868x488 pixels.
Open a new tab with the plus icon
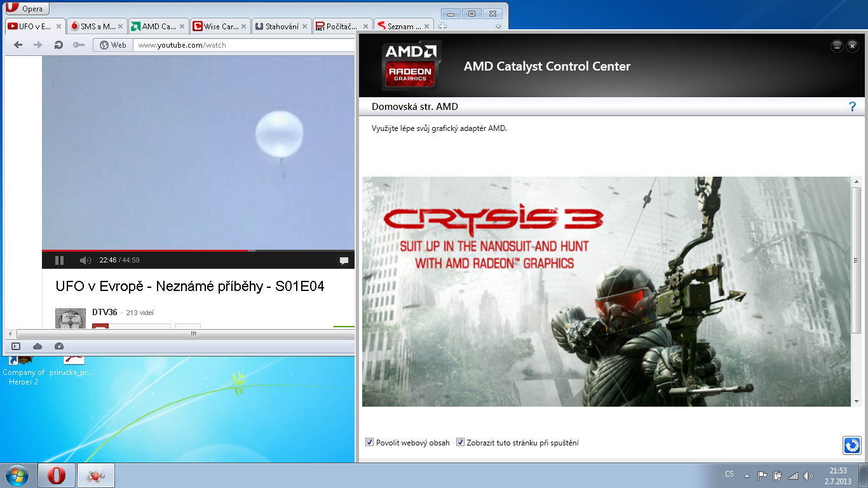[443, 26]
